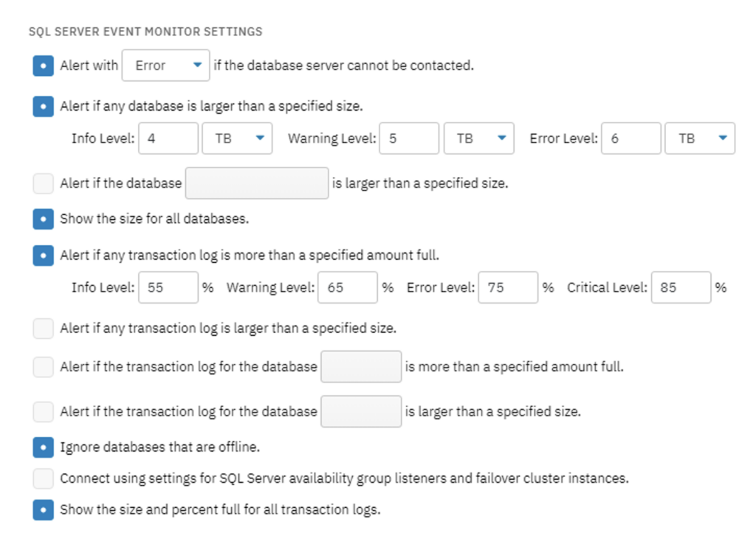
Task: Click the database size Info Level field
Action: (168, 138)
